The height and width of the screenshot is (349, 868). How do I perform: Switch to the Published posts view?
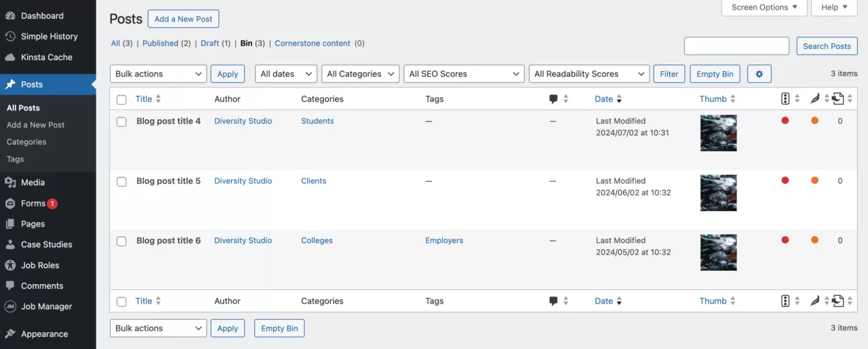point(160,43)
